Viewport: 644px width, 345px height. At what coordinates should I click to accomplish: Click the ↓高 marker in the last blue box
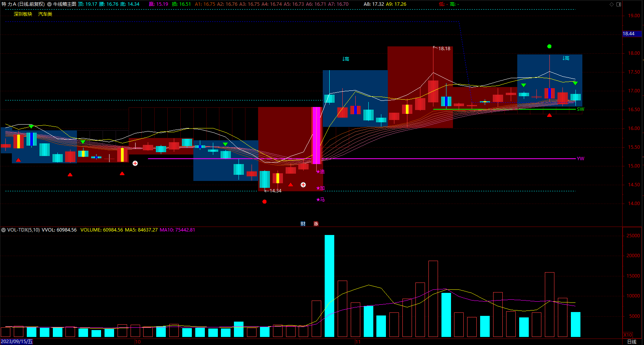(x=566, y=58)
